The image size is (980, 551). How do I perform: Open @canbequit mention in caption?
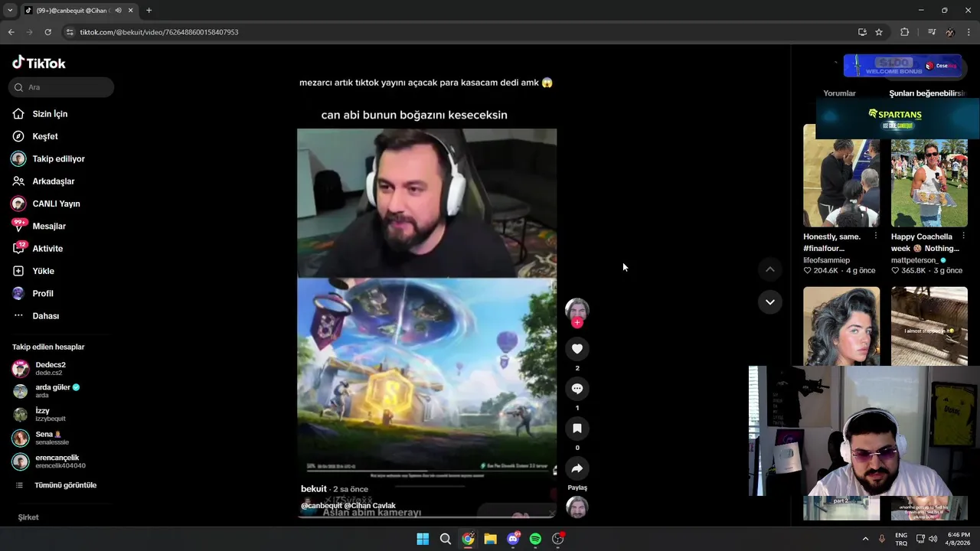tap(322, 506)
